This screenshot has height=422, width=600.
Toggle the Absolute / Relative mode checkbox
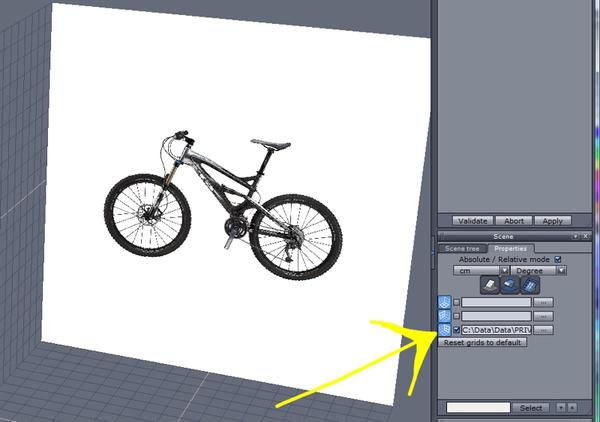(558, 259)
